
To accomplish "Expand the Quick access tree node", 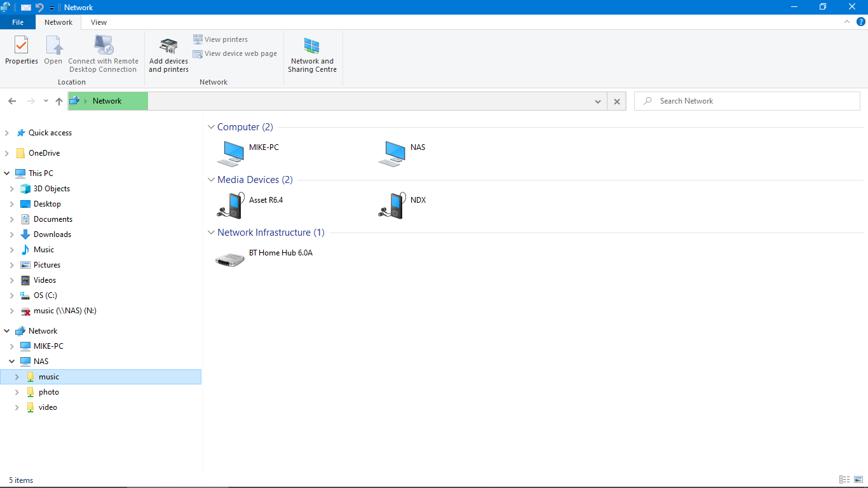I will click(7, 133).
